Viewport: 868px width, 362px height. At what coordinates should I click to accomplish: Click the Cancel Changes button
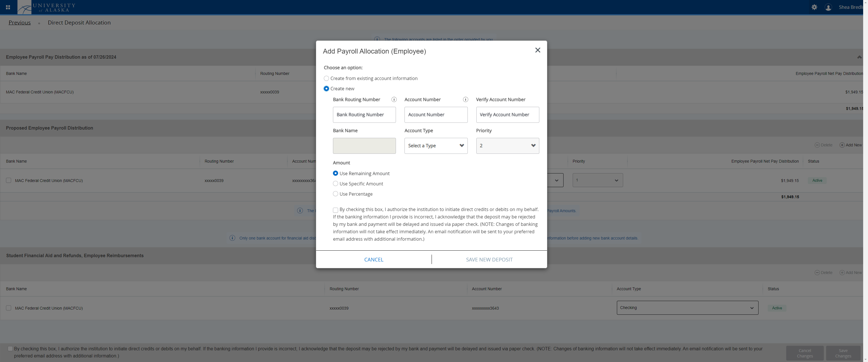click(805, 353)
